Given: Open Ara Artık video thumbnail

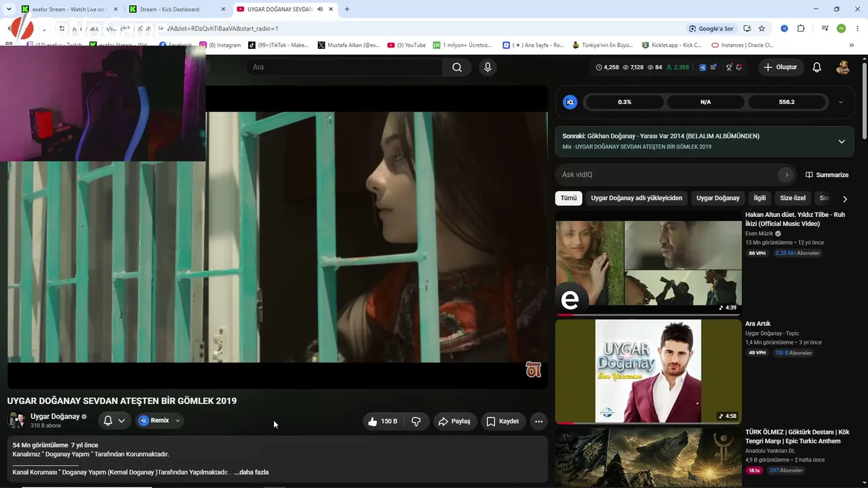Looking at the screenshot, I should click(648, 371).
